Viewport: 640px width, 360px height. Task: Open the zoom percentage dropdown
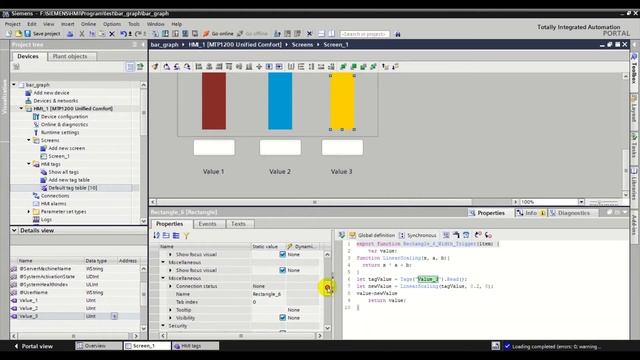tap(581, 202)
